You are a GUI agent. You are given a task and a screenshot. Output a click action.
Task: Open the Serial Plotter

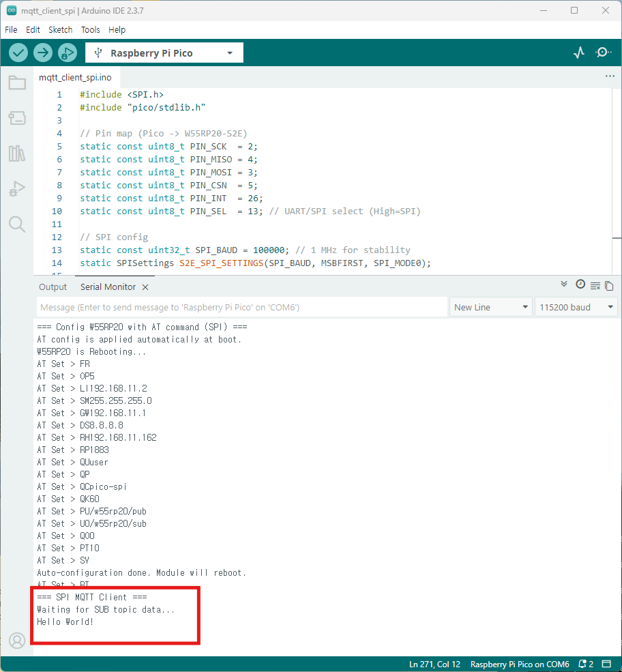tap(579, 53)
